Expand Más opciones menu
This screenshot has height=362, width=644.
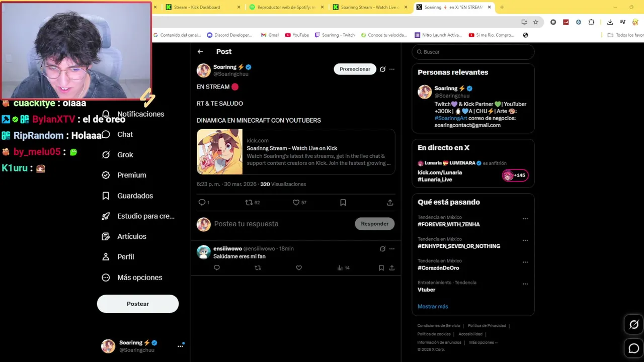(132, 278)
